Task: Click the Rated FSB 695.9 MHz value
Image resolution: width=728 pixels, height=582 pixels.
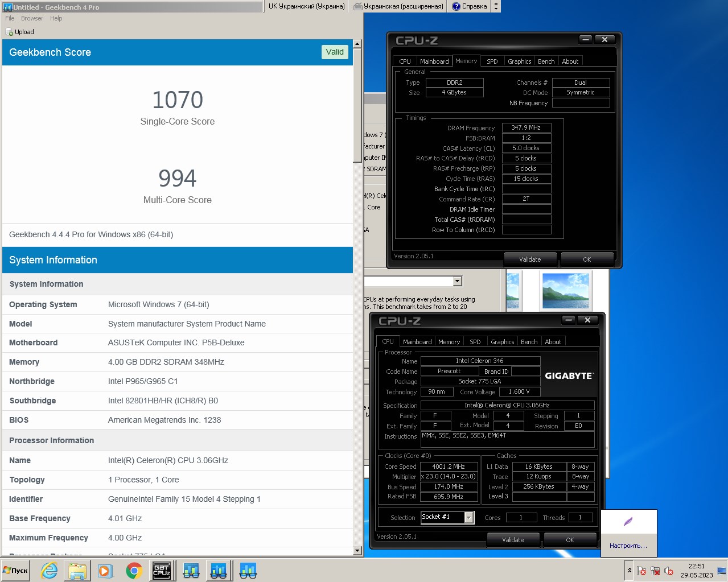Action: (449, 497)
